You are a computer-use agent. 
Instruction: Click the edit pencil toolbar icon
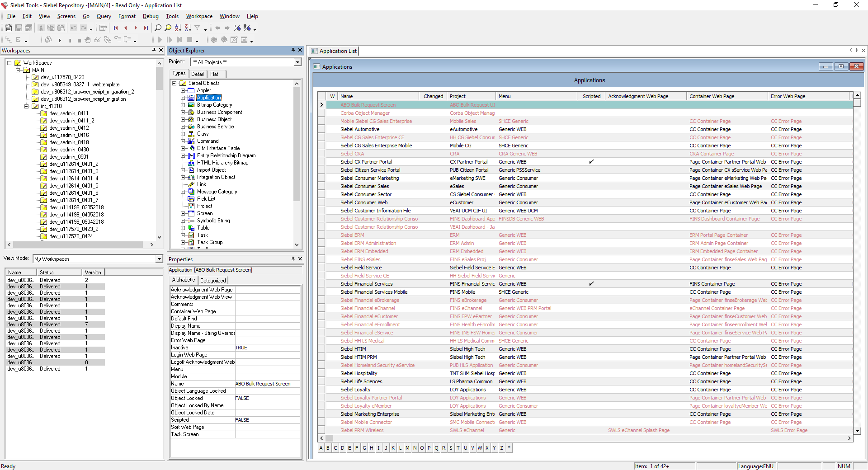[234, 40]
